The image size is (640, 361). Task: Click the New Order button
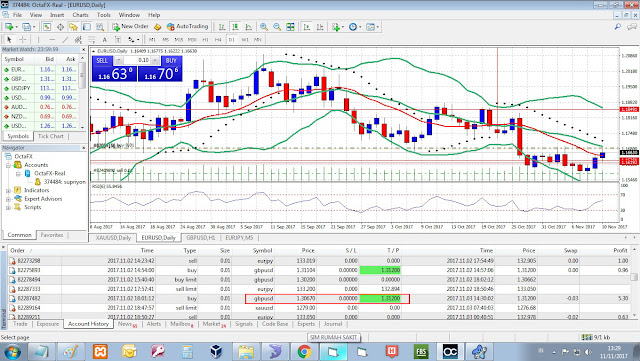click(130, 27)
